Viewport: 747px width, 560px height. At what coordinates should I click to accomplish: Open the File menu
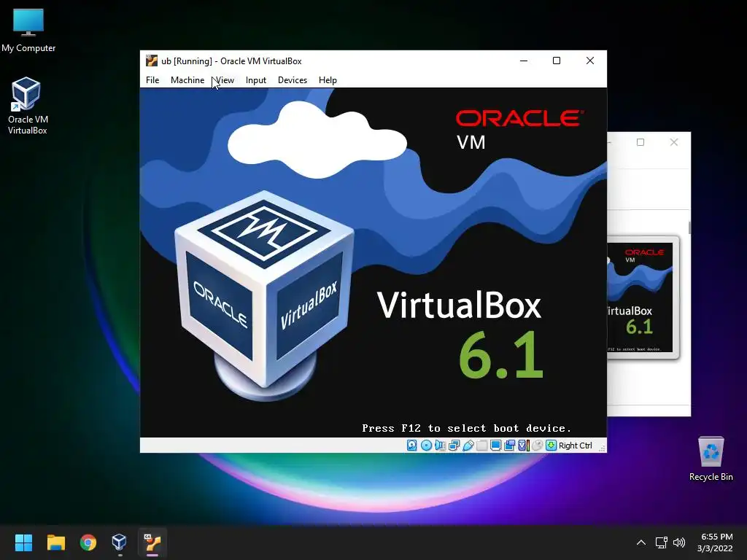click(x=152, y=80)
